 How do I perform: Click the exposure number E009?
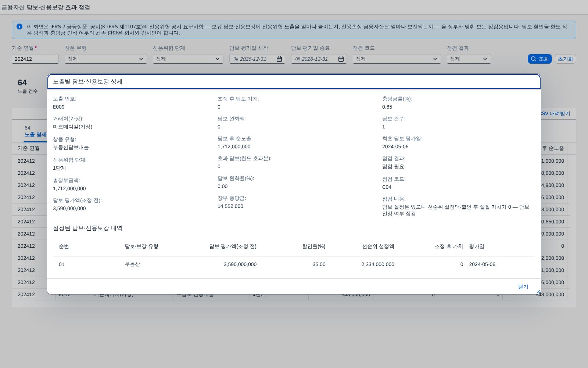(x=59, y=107)
